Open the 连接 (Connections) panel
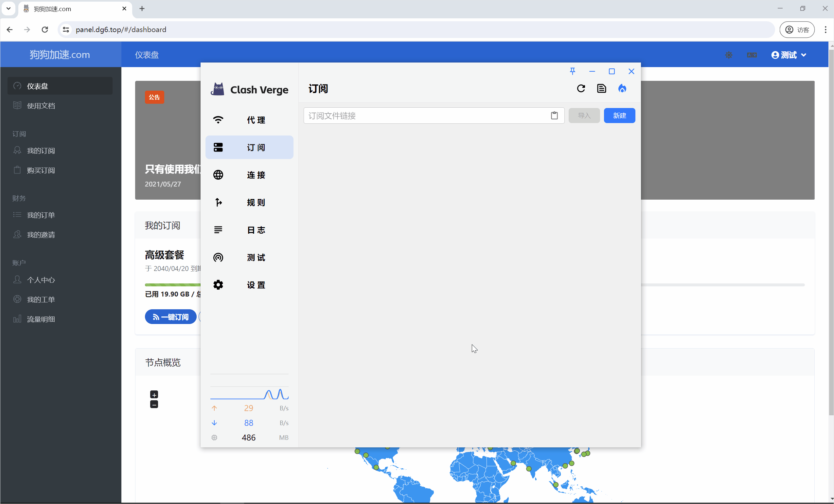Screen dimensions: 834x504 250,175
